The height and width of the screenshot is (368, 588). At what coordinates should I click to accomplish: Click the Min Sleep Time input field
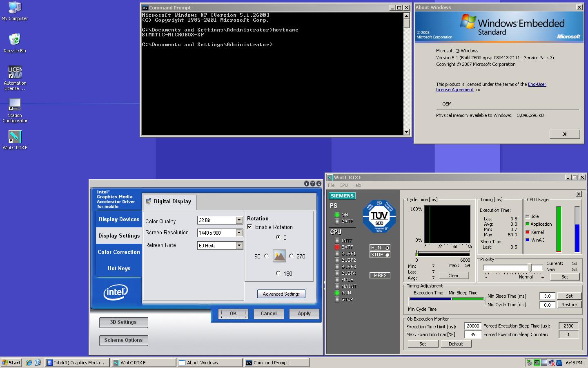[x=547, y=296]
